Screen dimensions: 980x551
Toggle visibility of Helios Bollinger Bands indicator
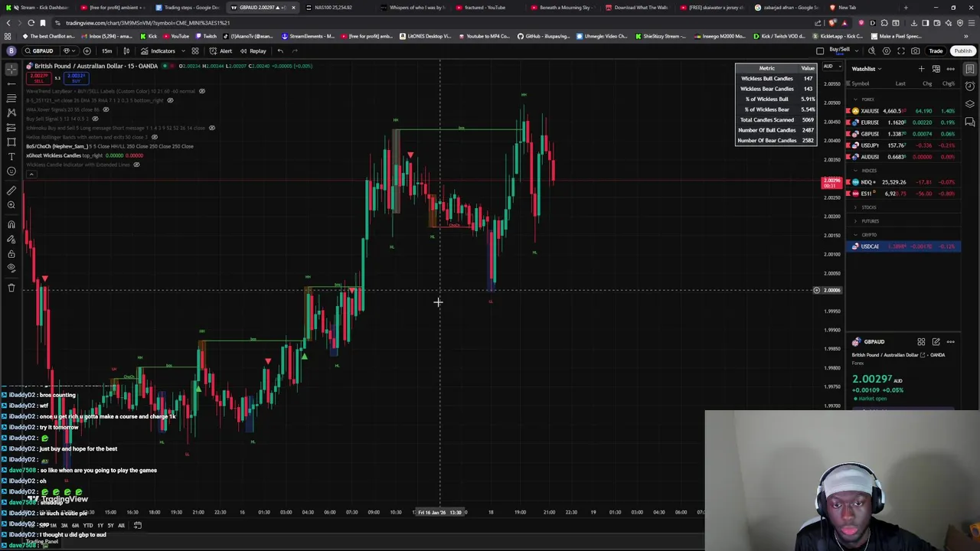pos(154,137)
